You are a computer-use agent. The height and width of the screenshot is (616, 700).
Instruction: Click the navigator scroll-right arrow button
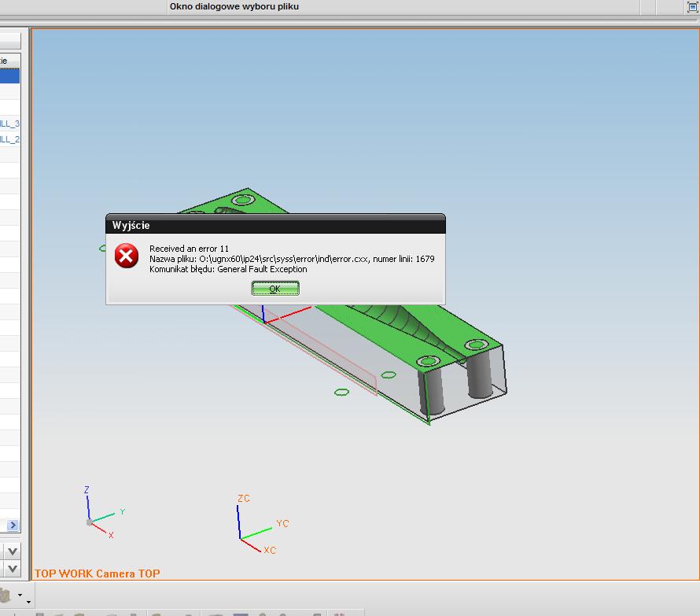[x=13, y=526]
